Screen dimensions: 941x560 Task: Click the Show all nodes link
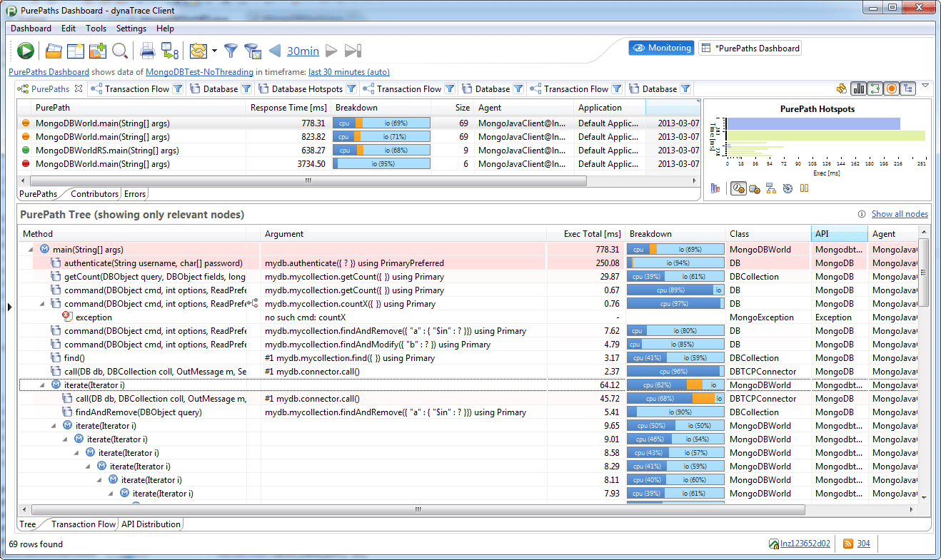[x=900, y=214]
